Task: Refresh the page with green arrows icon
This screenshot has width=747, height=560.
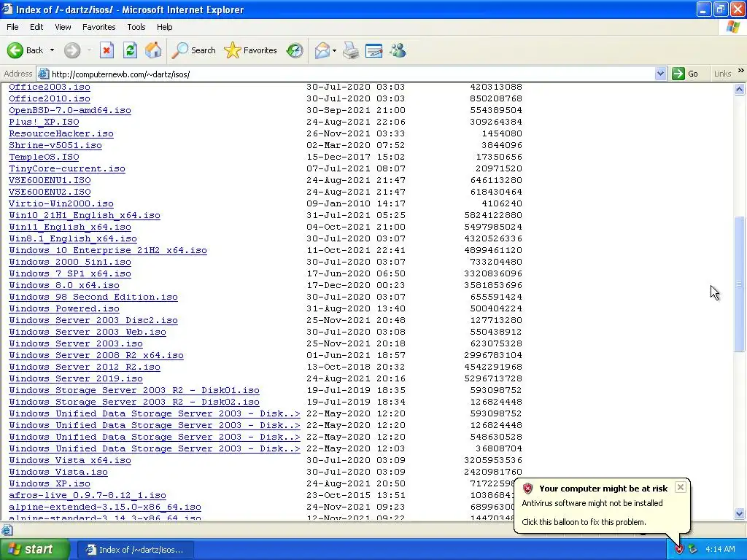Action: [x=130, y=50]
